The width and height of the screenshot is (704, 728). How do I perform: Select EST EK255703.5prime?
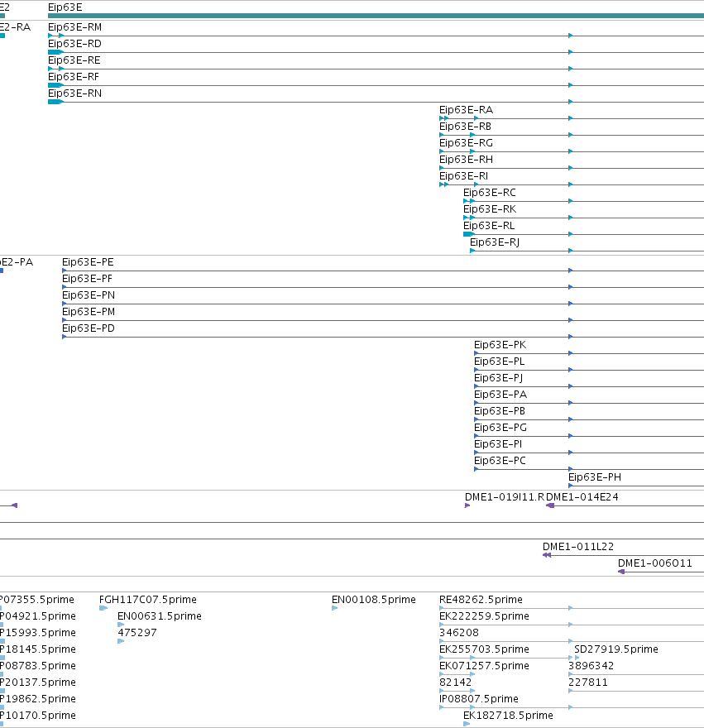(484, 649)
